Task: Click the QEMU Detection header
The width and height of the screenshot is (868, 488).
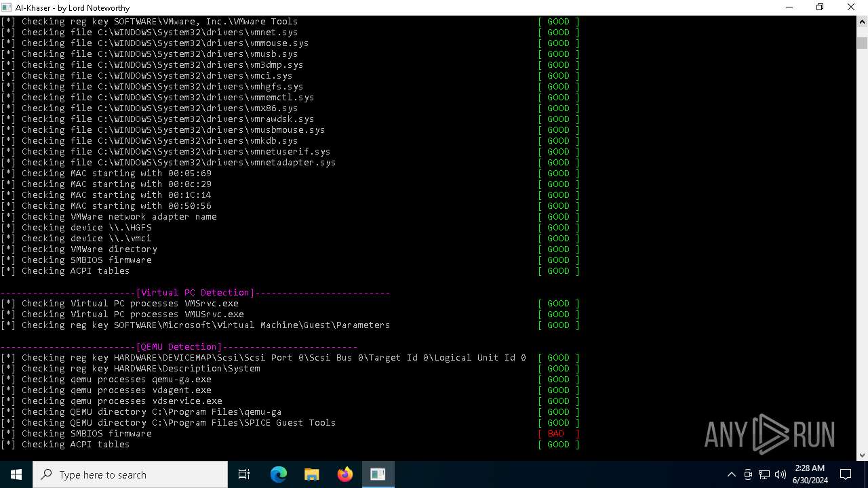Action: pyautogui.click(x=179, y=347)
